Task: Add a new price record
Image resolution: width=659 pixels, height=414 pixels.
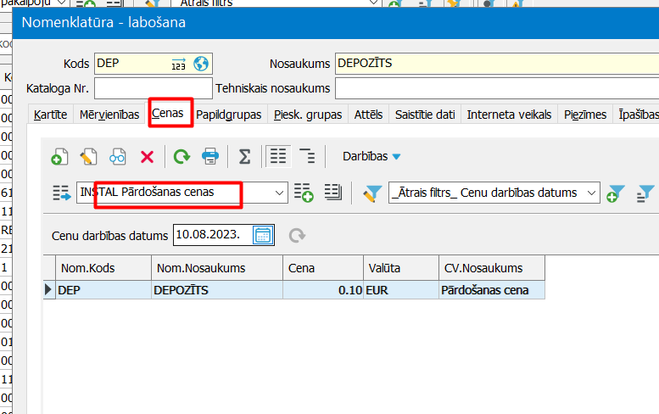Action: click(x=59, y=157)
